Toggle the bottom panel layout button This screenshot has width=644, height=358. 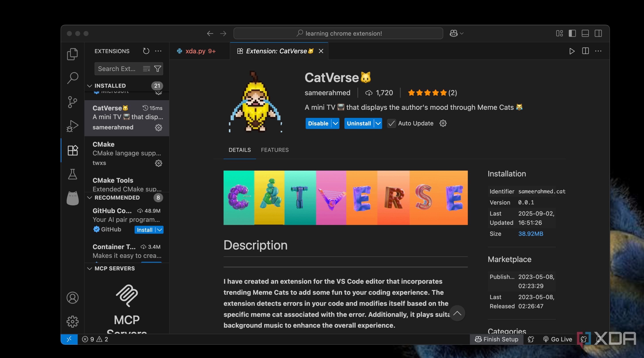(585, 33)
